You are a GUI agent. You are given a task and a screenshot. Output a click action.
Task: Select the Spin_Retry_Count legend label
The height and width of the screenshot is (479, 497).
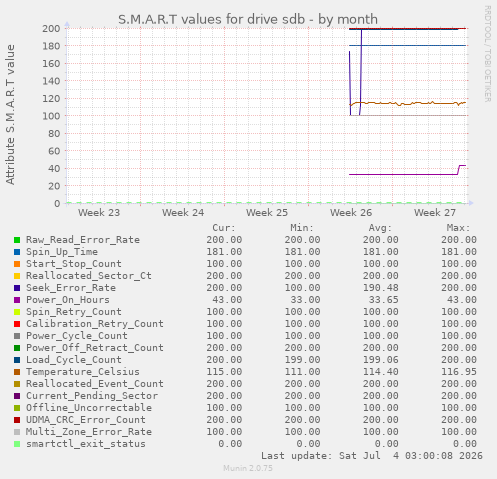74,312
